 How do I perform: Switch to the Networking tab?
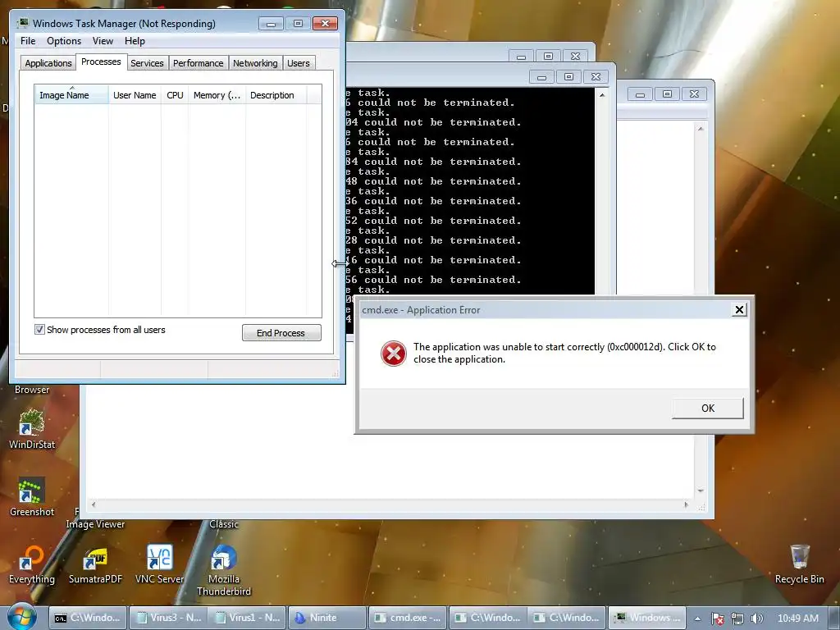click(256, 63)
